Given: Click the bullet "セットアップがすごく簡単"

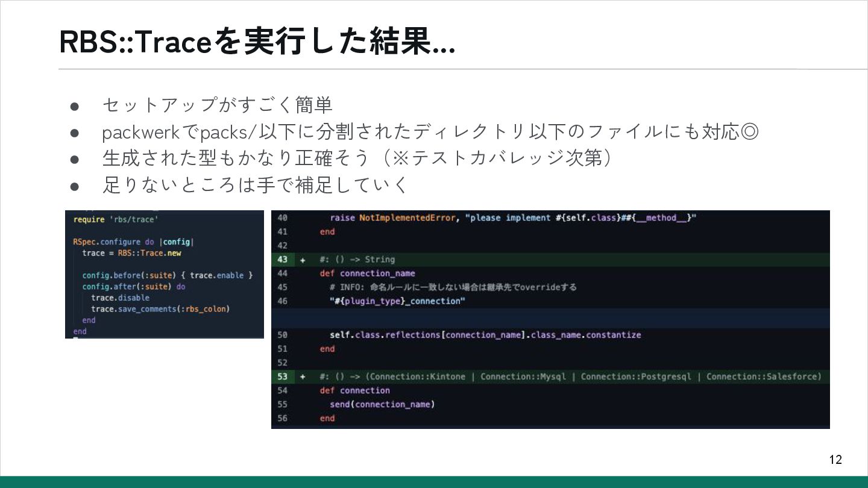Looking at the screenshot, I should point(218,105).
